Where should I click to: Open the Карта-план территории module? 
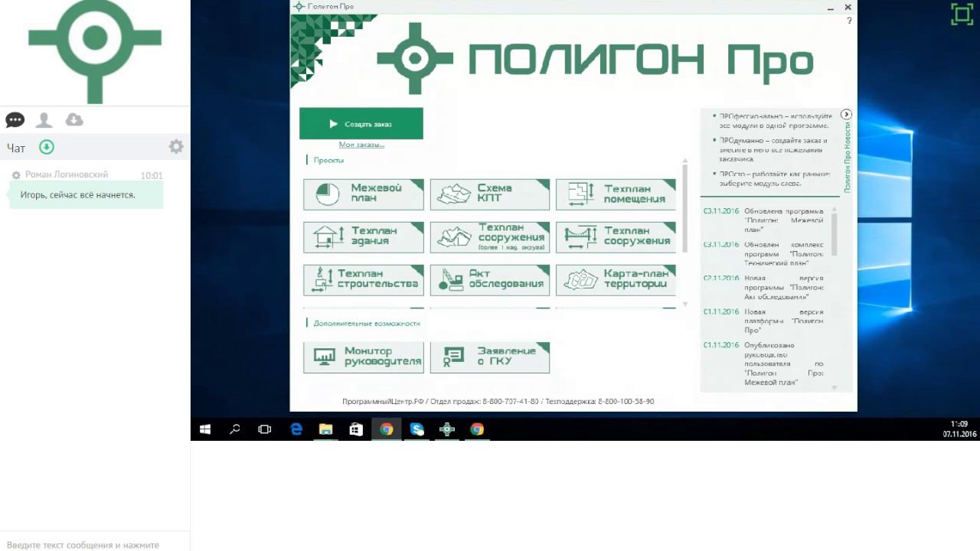616,280
